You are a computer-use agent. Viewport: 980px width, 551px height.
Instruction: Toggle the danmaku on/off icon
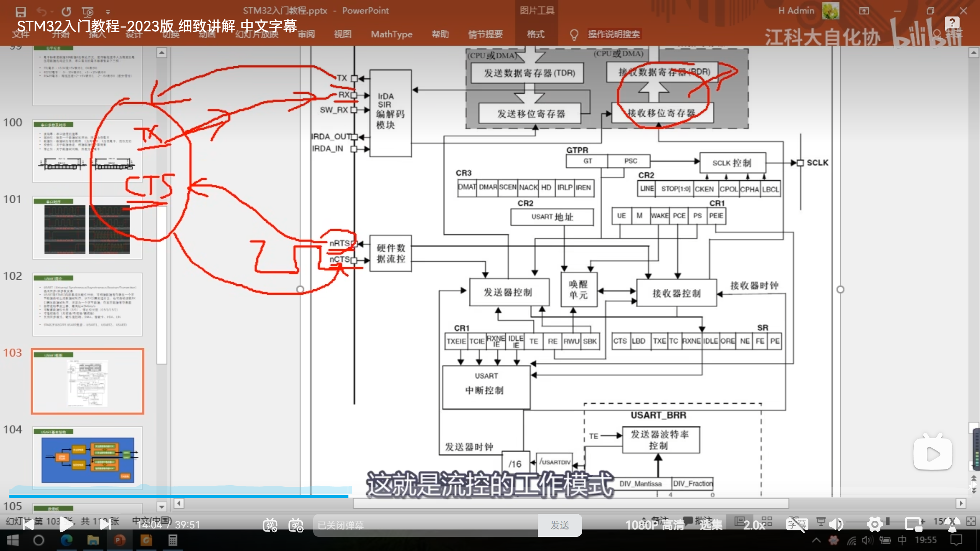pos(270,525)
